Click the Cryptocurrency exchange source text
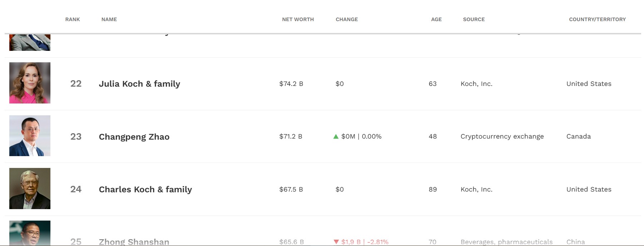 point(502,136)
